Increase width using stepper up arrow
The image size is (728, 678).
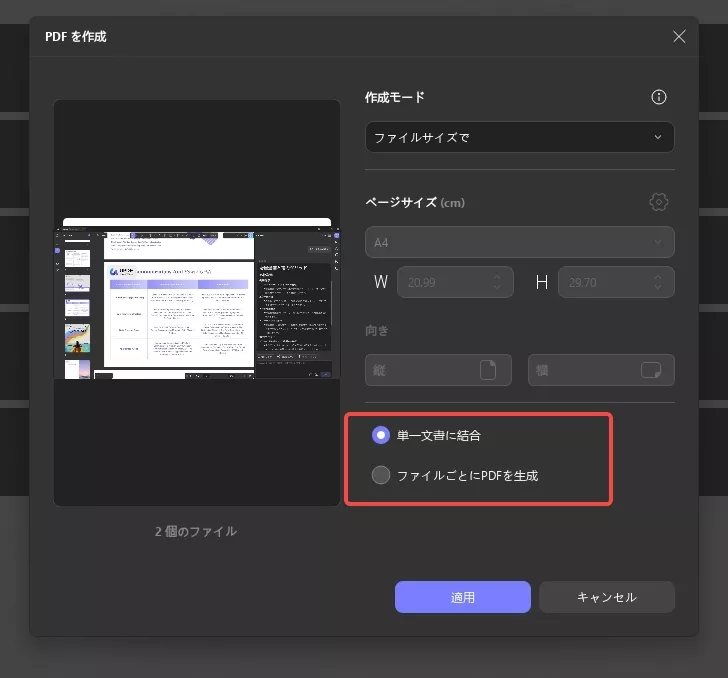pos(497,277)
